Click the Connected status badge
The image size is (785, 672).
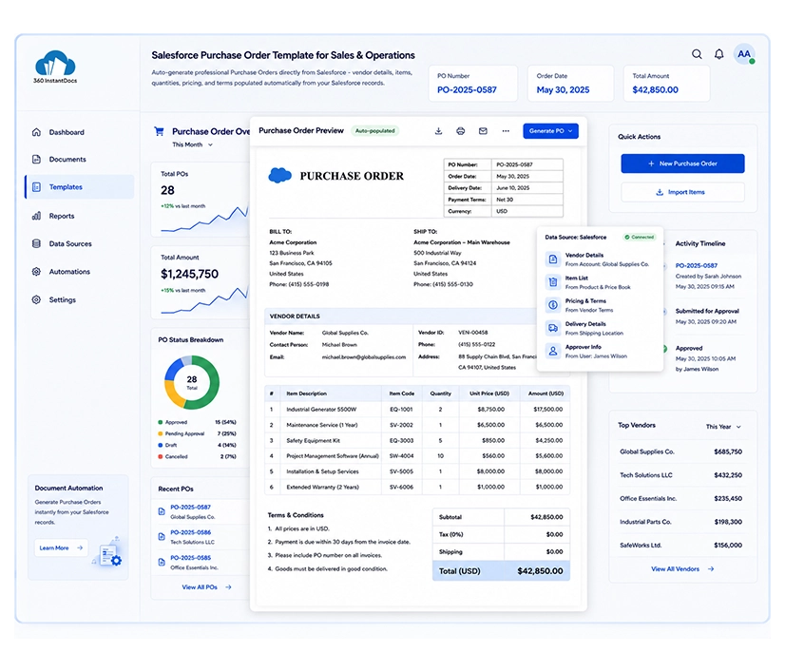click(x=640, y=238)
